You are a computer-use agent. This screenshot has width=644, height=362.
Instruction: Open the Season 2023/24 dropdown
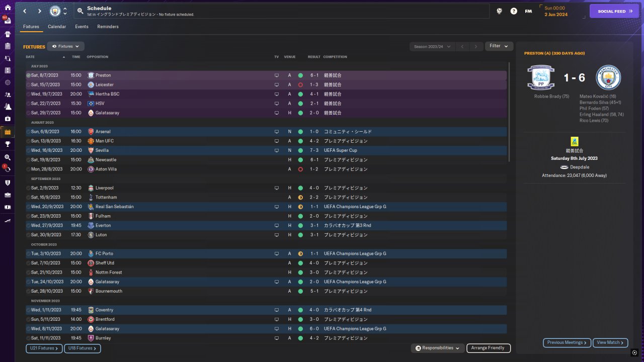pyautogui.click(x=432, y=46)
